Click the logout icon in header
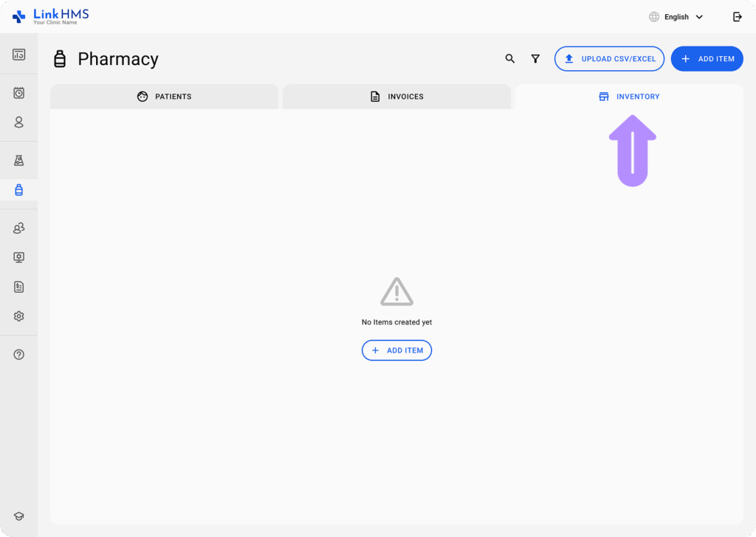Viewport: 756px width, 537px height. click(738, 17)
